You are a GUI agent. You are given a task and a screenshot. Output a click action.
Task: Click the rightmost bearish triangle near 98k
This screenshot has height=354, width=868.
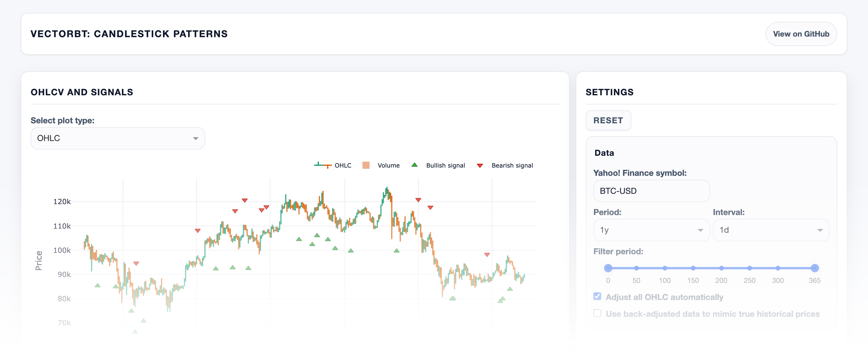(487, 255)
